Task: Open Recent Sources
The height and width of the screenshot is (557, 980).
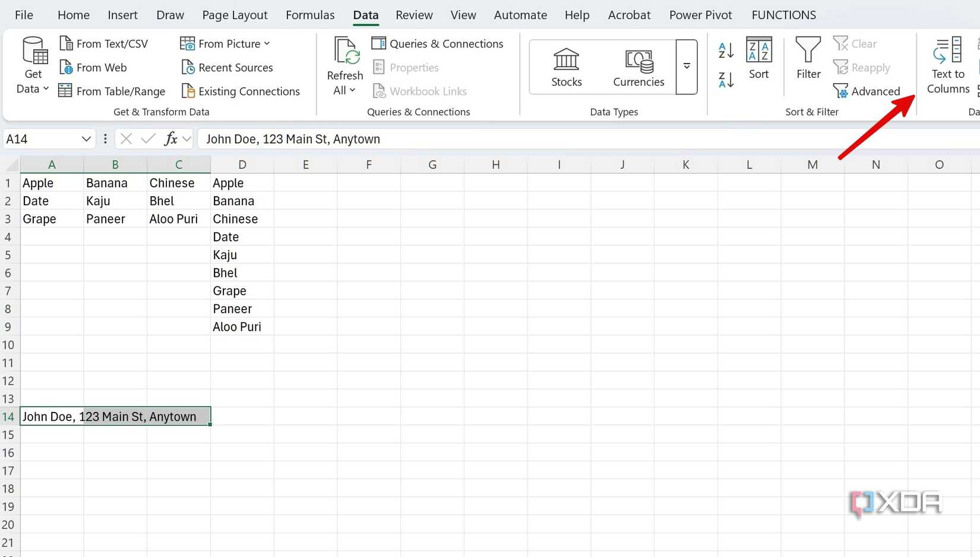Action: [227, 67]
